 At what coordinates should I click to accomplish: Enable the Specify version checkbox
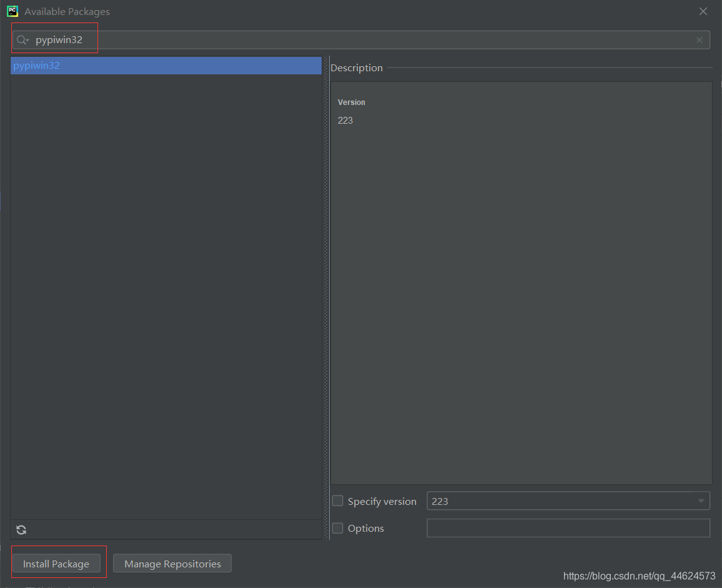pyautogui.click(x=337, y=501)
